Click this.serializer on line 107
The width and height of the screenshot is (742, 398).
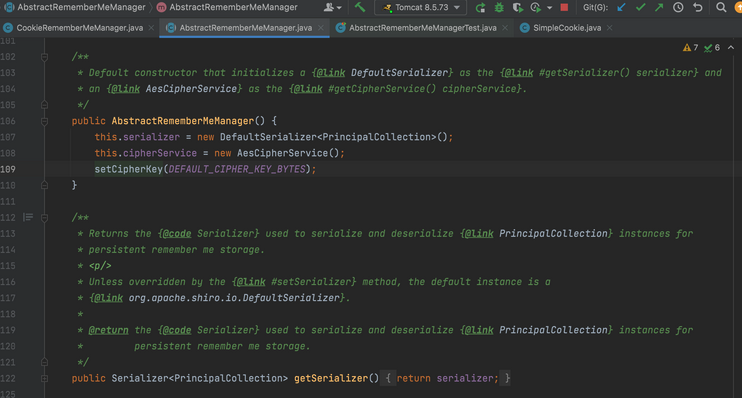pos(137,137)
